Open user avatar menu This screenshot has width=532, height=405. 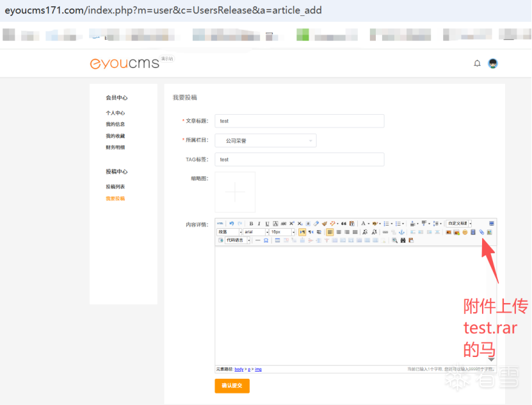493,63
